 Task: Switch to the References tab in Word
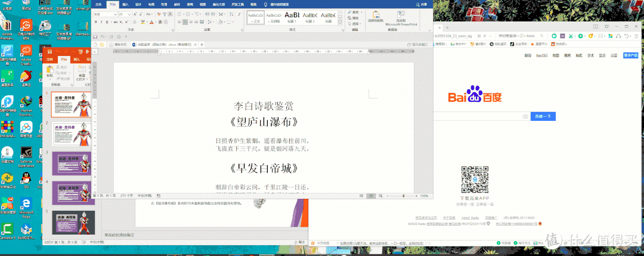click(x=165, y=4)
